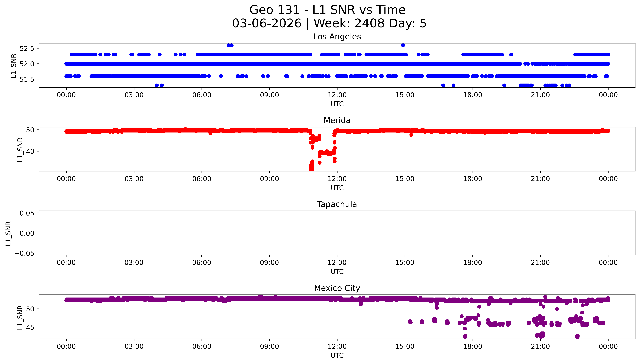The width and height of the screenshot is (640, 364).
Task: Click the 0.05 y-axis tick in Tapachula plot
Action: click(x=27, y=213)
